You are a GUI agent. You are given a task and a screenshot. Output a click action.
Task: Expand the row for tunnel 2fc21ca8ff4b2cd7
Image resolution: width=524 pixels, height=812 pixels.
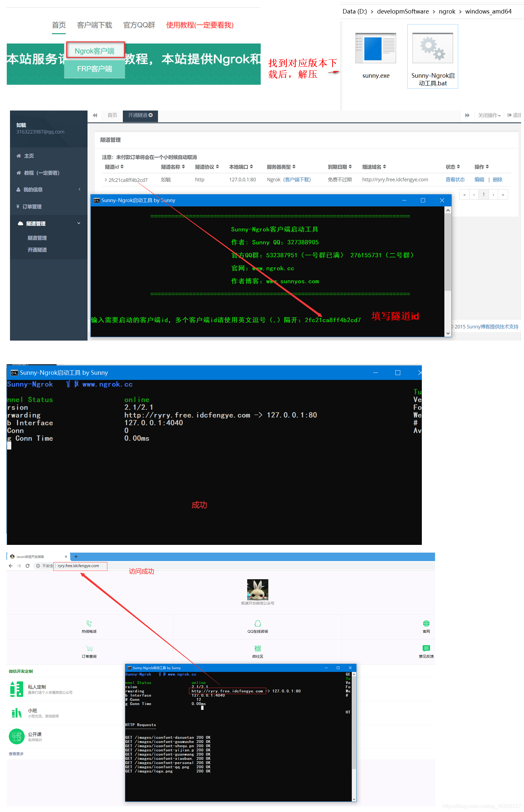[106, 179]
